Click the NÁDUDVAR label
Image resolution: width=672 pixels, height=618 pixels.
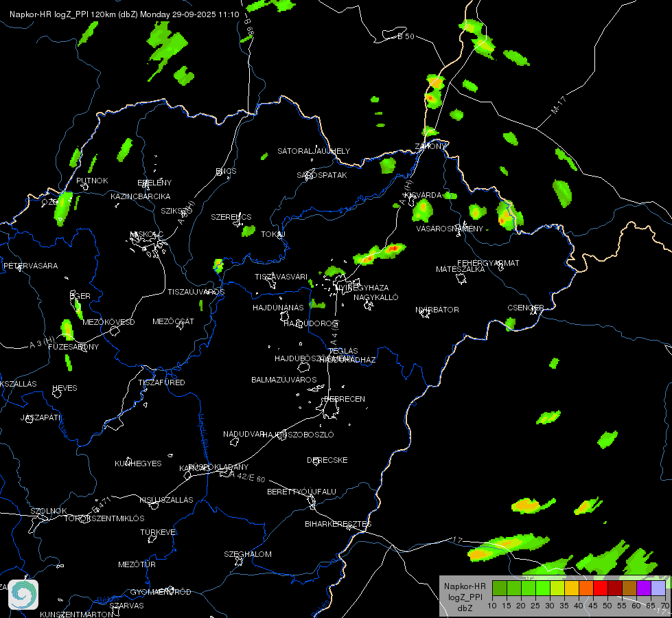pos(244,434)
